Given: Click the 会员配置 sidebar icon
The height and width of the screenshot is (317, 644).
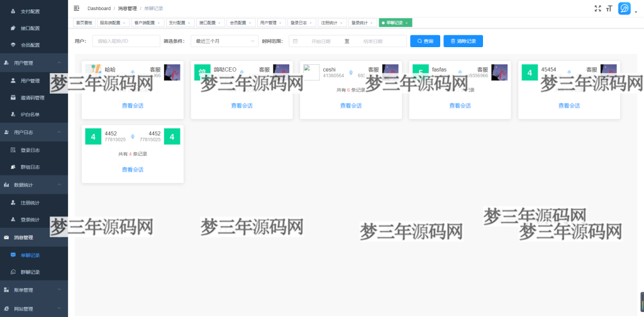Looking at the screenshot, I should (13, 45).
